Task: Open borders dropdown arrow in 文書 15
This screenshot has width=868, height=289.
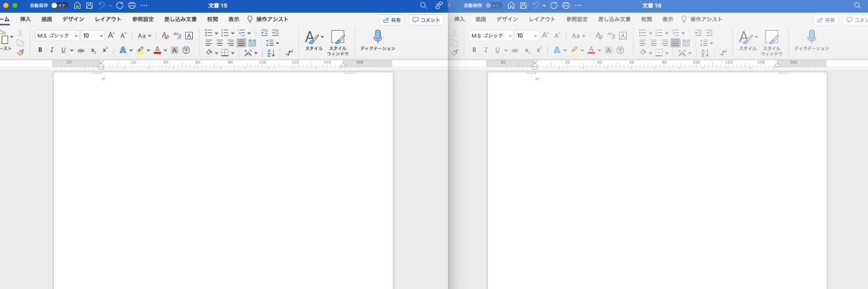Action: tap(233, 53)
